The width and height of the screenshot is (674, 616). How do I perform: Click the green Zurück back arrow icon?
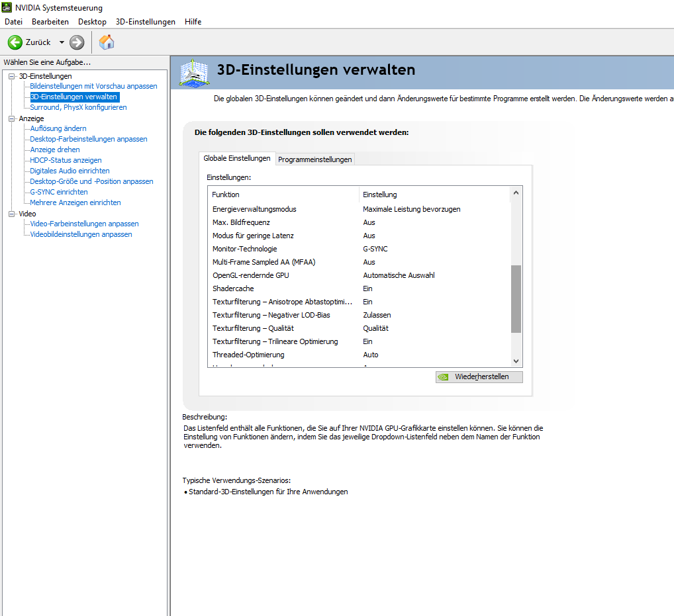pyautogui.click(x=15, y=42)
